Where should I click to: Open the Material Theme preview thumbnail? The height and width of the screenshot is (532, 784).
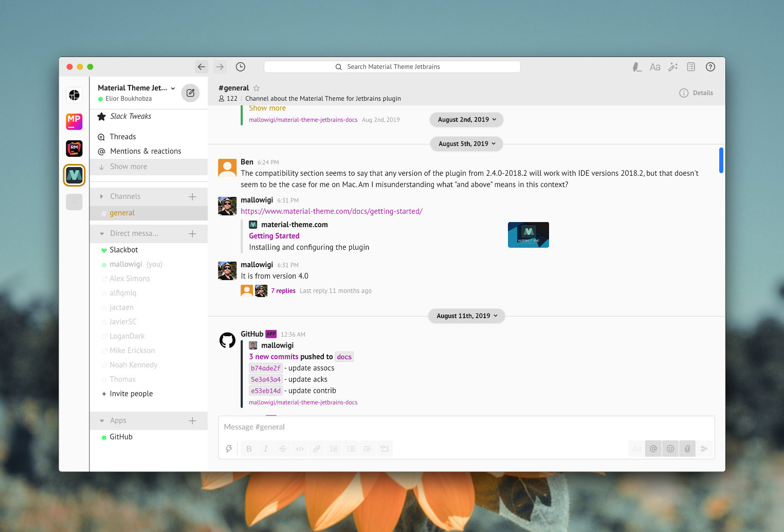click(x=528, y=235)
